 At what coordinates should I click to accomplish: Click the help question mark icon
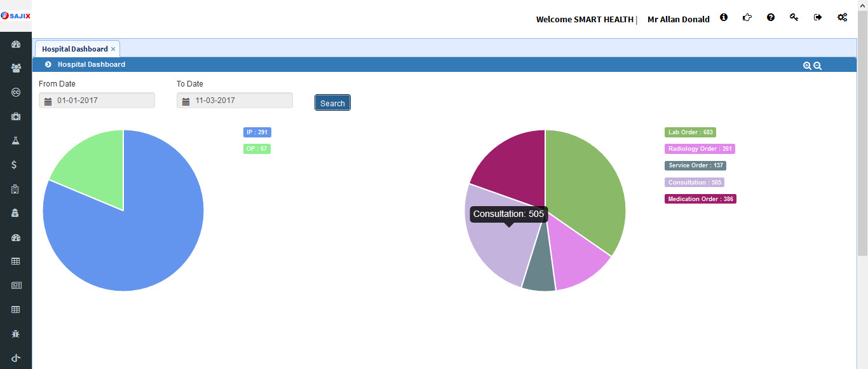771,18
